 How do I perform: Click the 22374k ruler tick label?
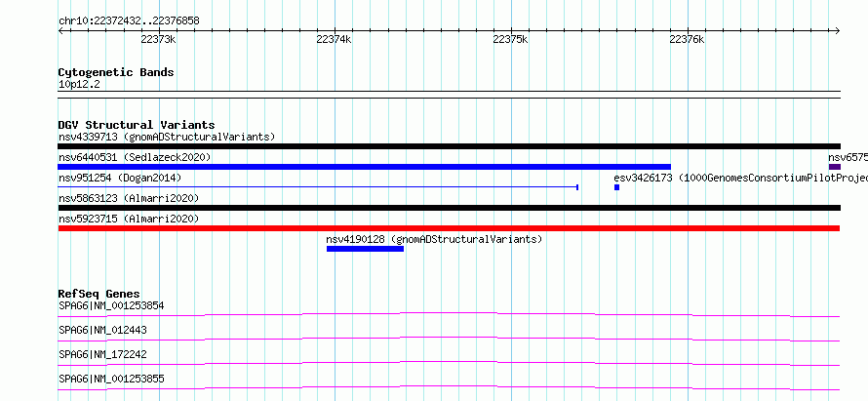click(x=334, y=39)
